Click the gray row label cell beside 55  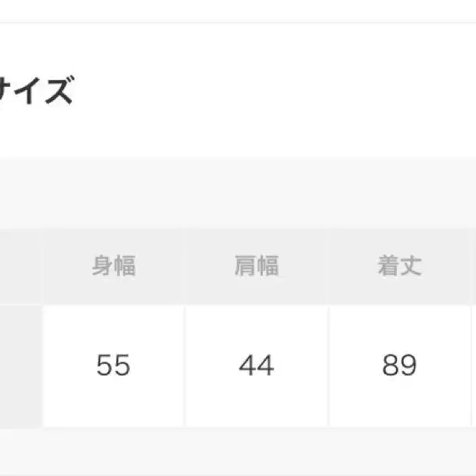[20, 366]
